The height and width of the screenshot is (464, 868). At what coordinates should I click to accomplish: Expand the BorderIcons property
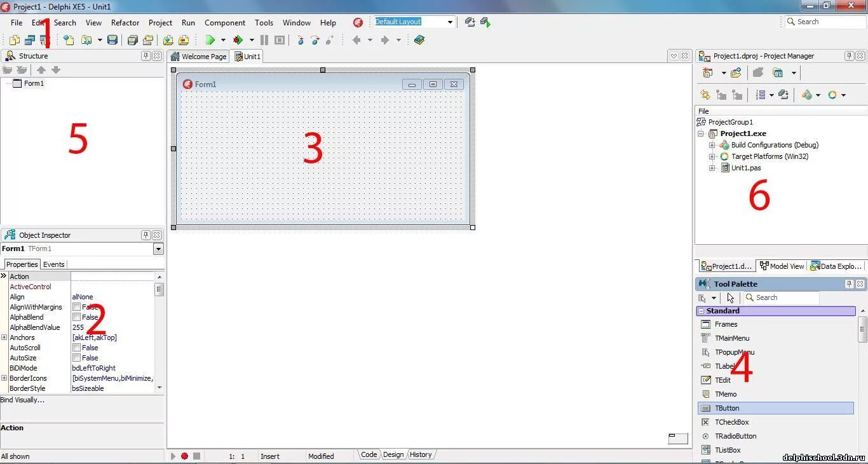pyautogui.click(x=4, y=378)
